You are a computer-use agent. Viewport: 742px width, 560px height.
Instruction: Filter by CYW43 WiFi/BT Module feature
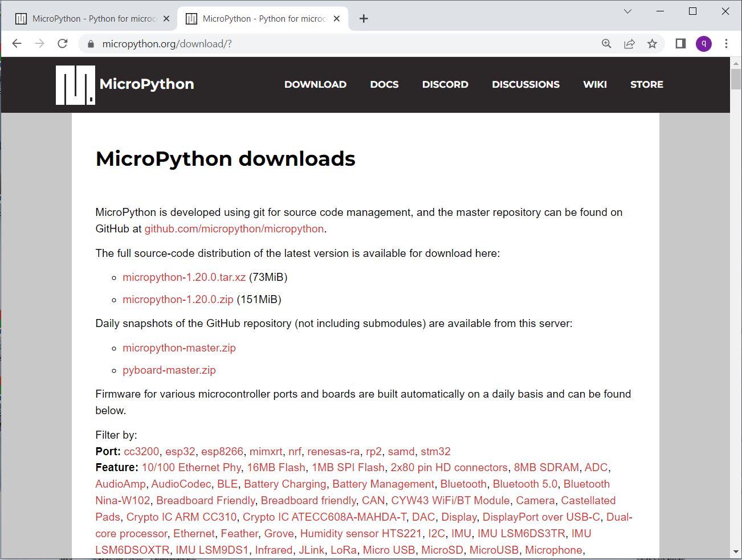(x=451, y=501)
